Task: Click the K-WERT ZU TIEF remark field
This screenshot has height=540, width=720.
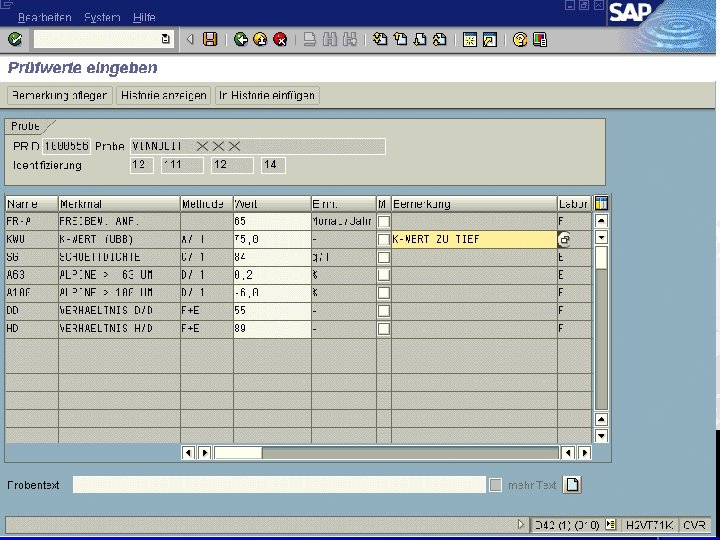Action: pyautogui.click(x=474, y=239)
